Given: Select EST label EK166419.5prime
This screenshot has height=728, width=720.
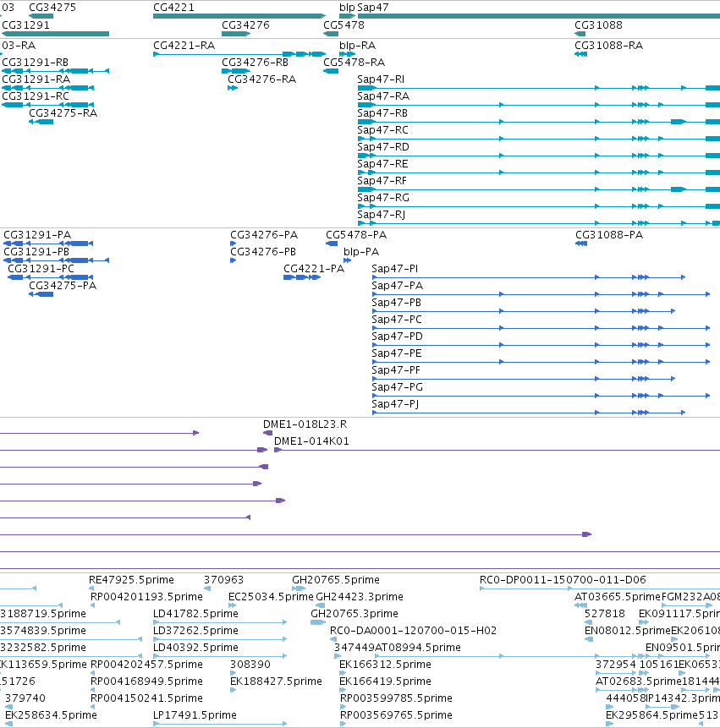Looking at the screenshot, I should (386, 681).
